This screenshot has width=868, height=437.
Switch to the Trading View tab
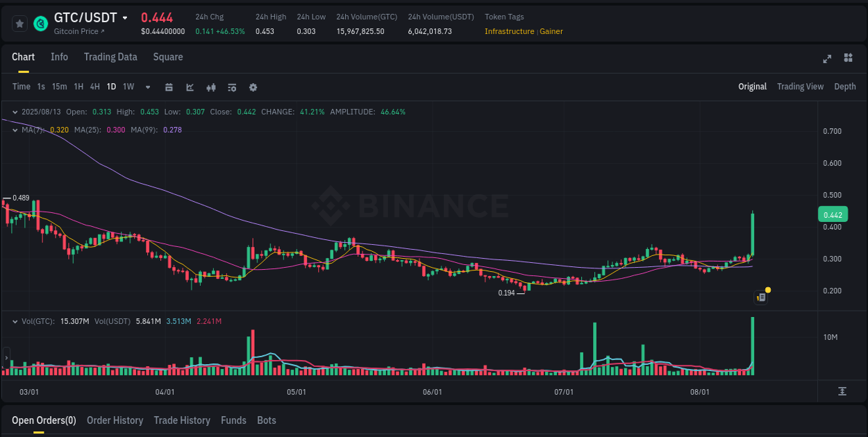coord(800,86)
